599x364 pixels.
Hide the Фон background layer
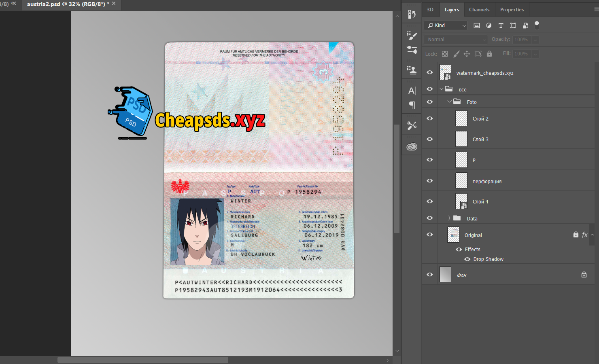pos(430,275)
